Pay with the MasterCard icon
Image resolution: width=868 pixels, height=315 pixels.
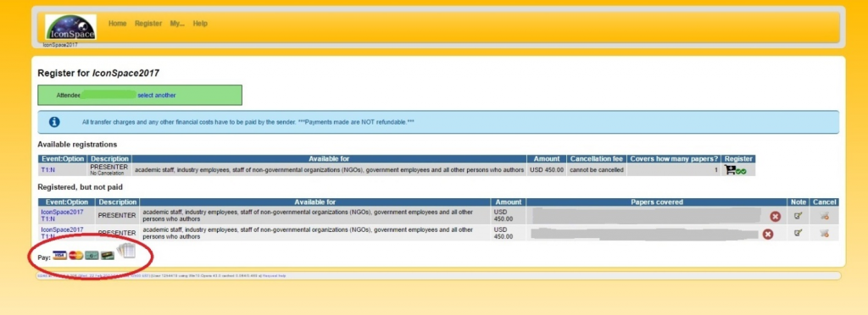75,256
